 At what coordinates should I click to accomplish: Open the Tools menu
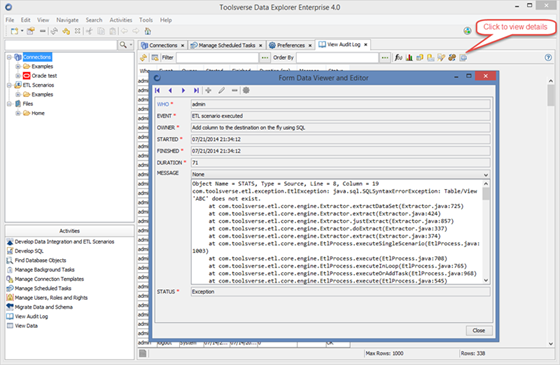[x=146, y=20]
